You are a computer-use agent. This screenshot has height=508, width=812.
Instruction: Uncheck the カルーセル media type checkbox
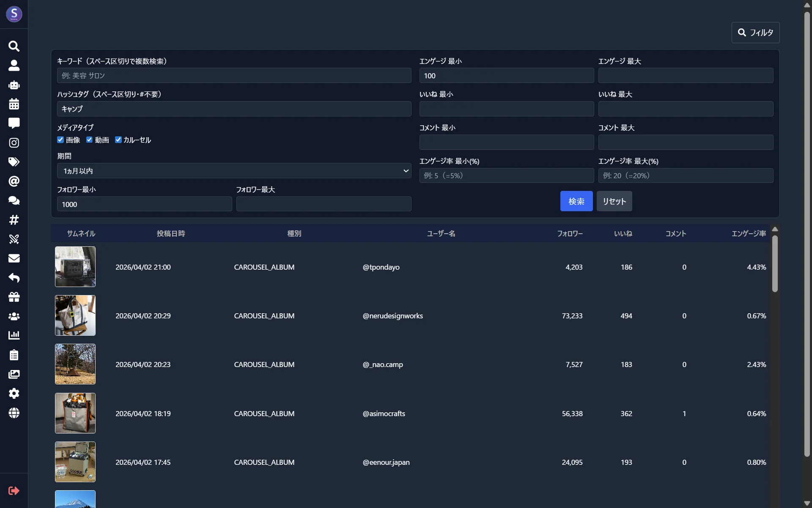(x=118, y=140)
